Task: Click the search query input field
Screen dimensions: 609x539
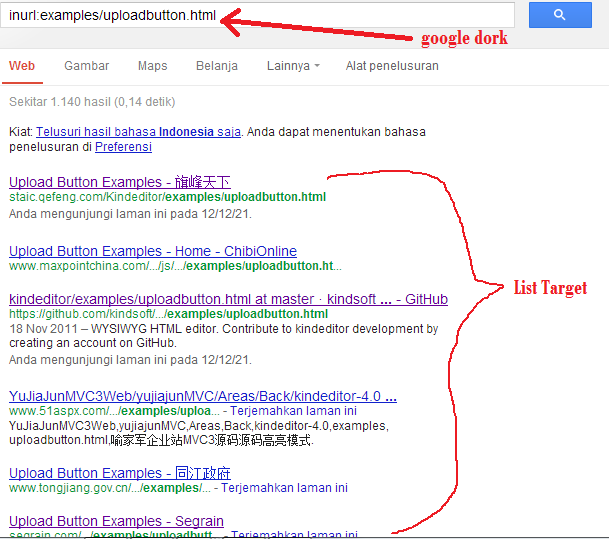Action: click(258, 15)
